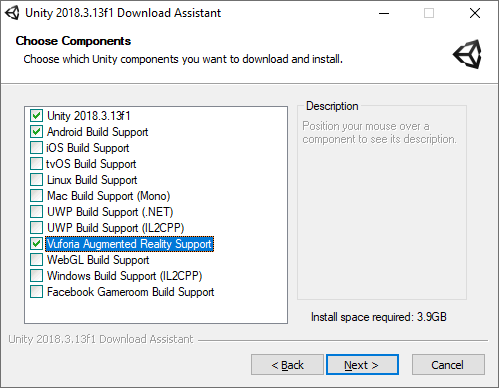Minimize the Download Assistant window
The height and width of the screenshot is (388, 499).
(x=384, y=13)
